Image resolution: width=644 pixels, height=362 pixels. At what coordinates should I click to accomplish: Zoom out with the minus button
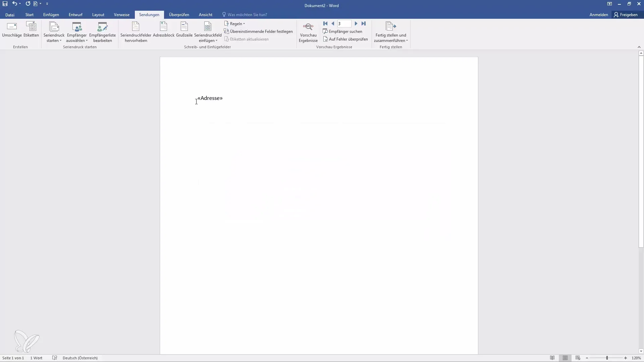(587, 358)
